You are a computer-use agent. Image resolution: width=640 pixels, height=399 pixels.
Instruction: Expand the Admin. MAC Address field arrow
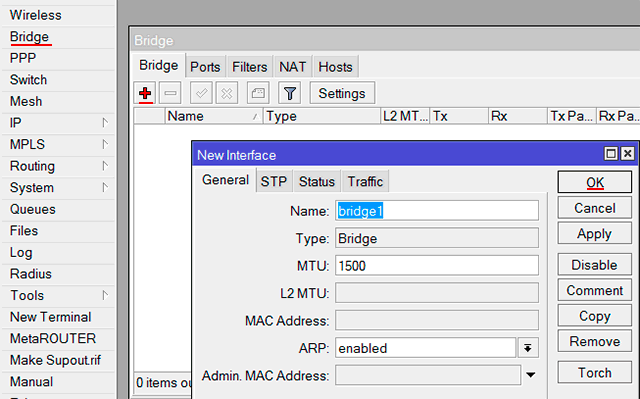[531, 375]
